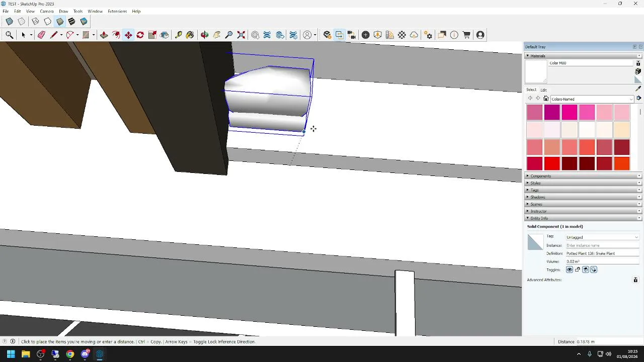Screen dimensions: 644x362
Task: Pick the eyedropper Sample Paint tool
Action: click(638, 88)
